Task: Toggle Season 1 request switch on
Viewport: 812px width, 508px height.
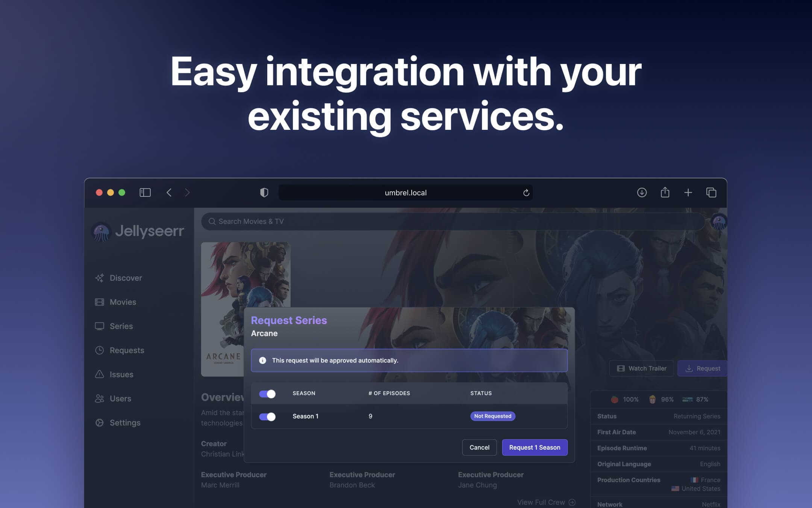Action: pos(267,416)
